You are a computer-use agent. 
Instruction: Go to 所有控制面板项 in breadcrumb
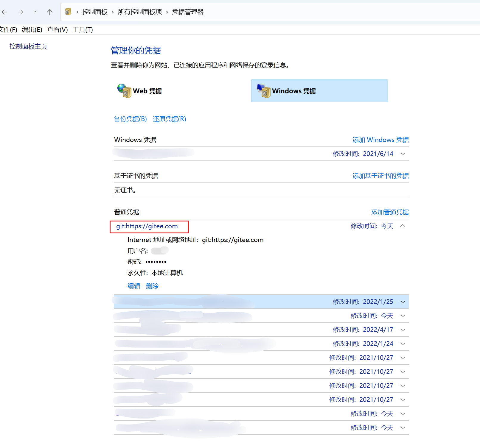140,12
